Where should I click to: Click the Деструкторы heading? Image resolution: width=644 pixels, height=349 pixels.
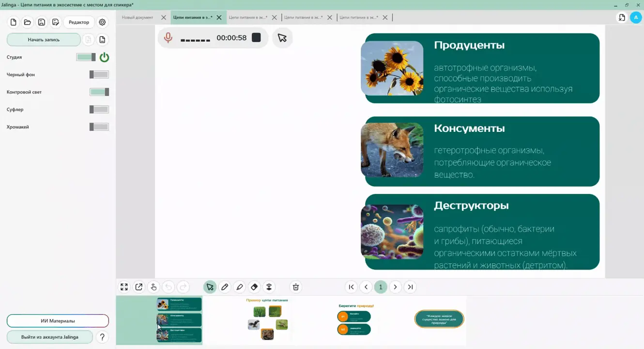tap(471, 206)
